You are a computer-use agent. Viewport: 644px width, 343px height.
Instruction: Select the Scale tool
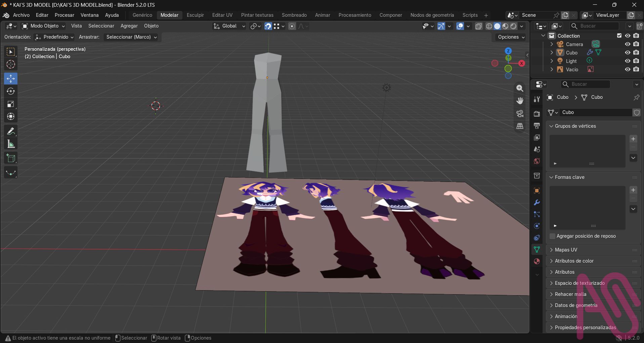[x=11, y=104]
